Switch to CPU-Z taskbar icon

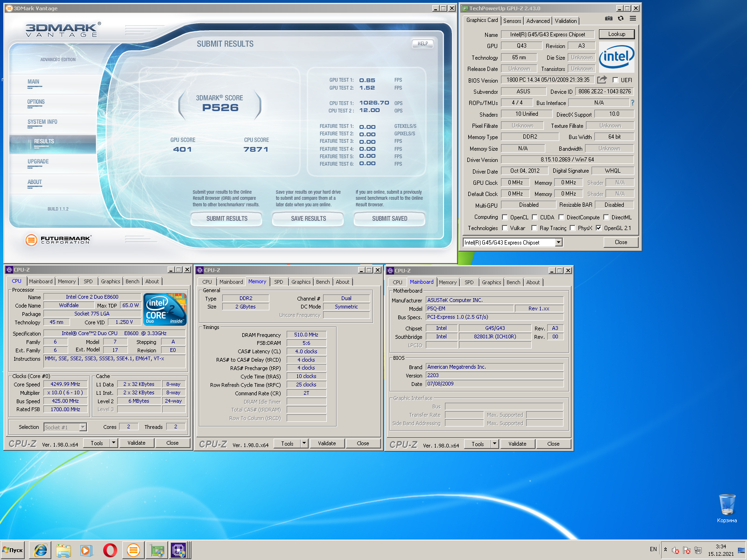tap(179, 551)
